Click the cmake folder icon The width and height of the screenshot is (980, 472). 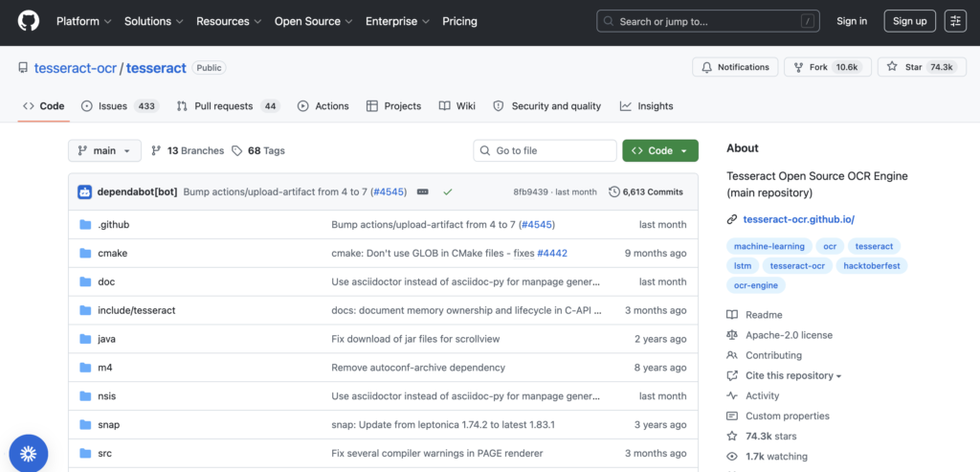[x=85, y=253]
